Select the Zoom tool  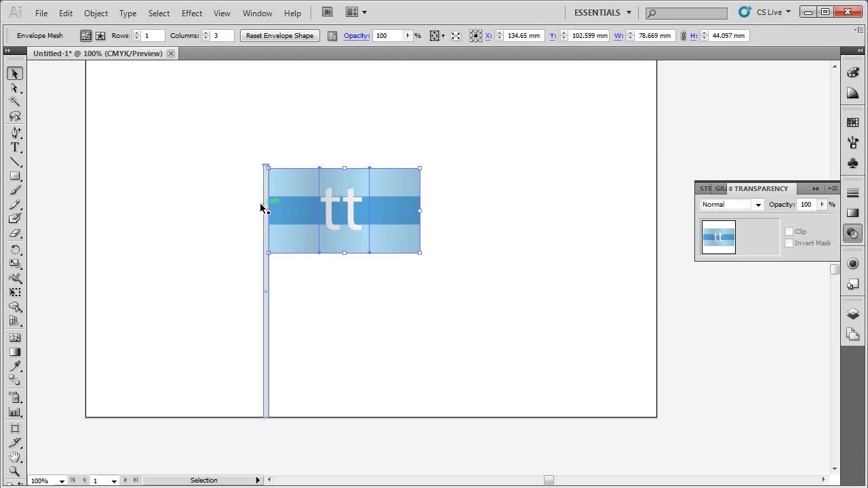pos(15,472)
